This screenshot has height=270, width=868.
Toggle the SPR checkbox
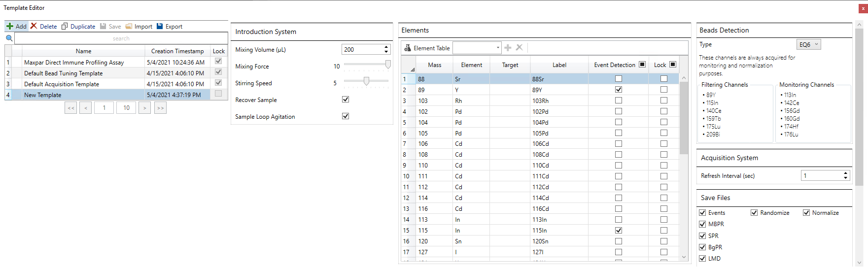[702, 236]
